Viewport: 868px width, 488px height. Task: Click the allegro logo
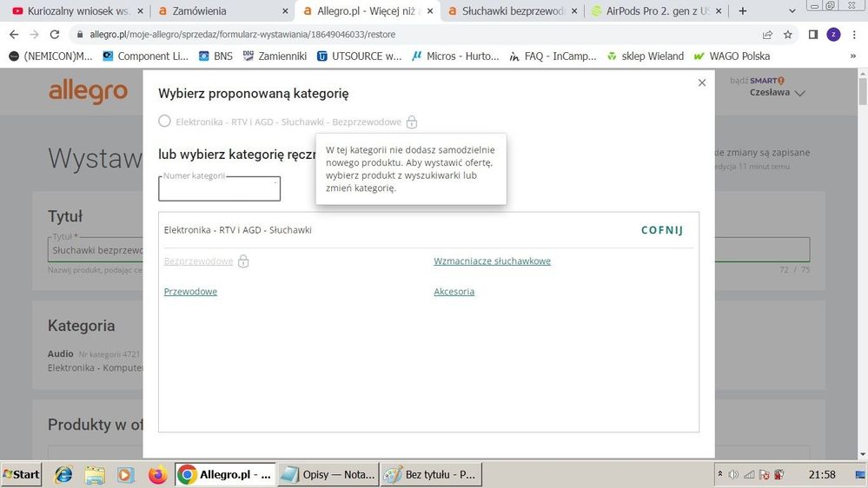click(89, 91)
